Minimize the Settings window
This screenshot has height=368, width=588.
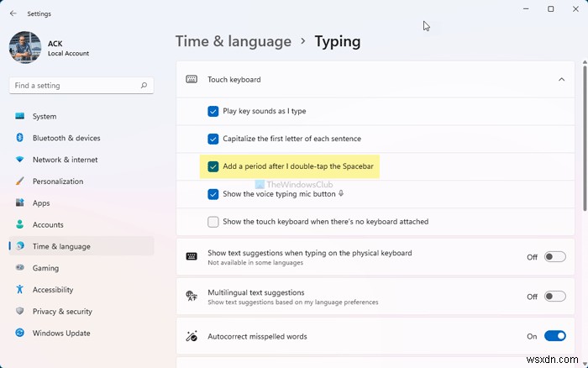pos(526,8)
